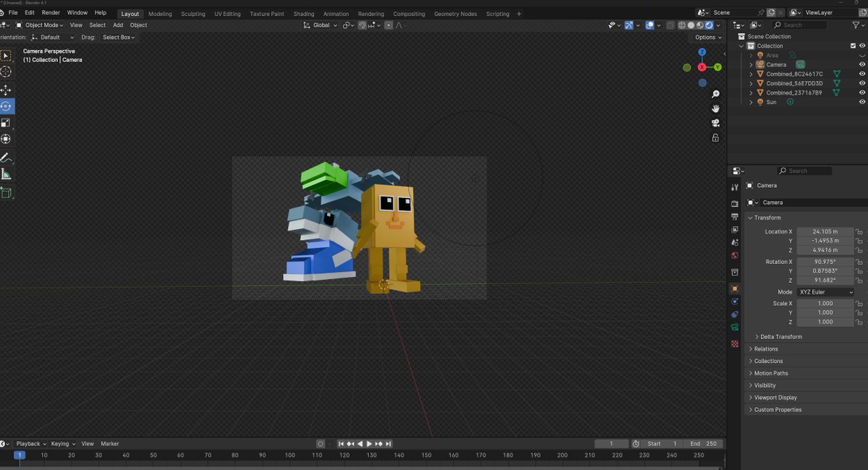Screen dimensions: 868x470
Task: Open the Physics properties tab
Action: click(x=735, y=301)
